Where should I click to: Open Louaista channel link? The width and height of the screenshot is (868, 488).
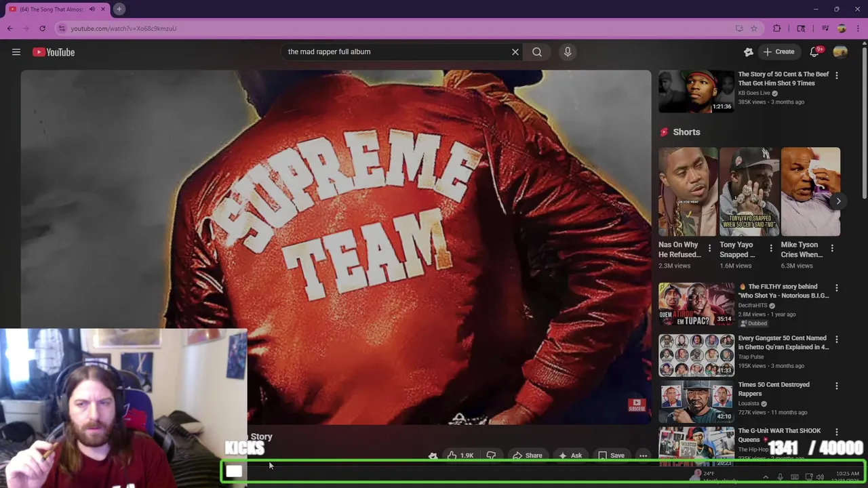coord(749,403)
